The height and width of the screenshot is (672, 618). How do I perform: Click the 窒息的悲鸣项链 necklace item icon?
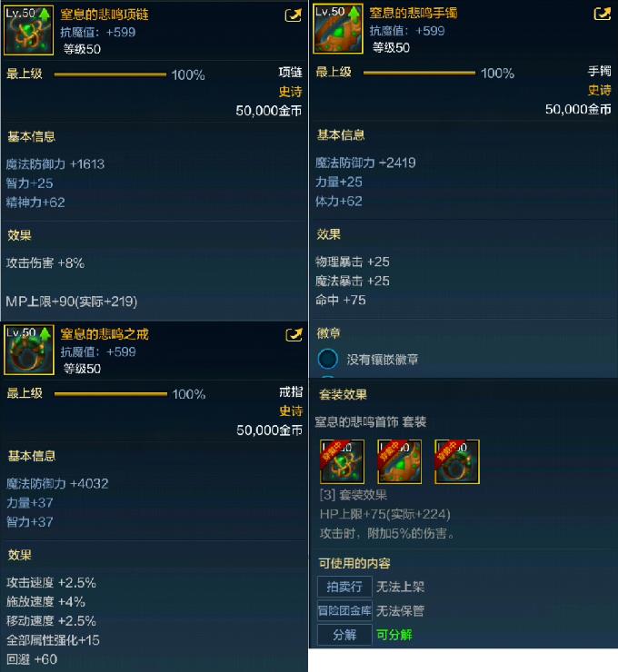tap(28, 30)
